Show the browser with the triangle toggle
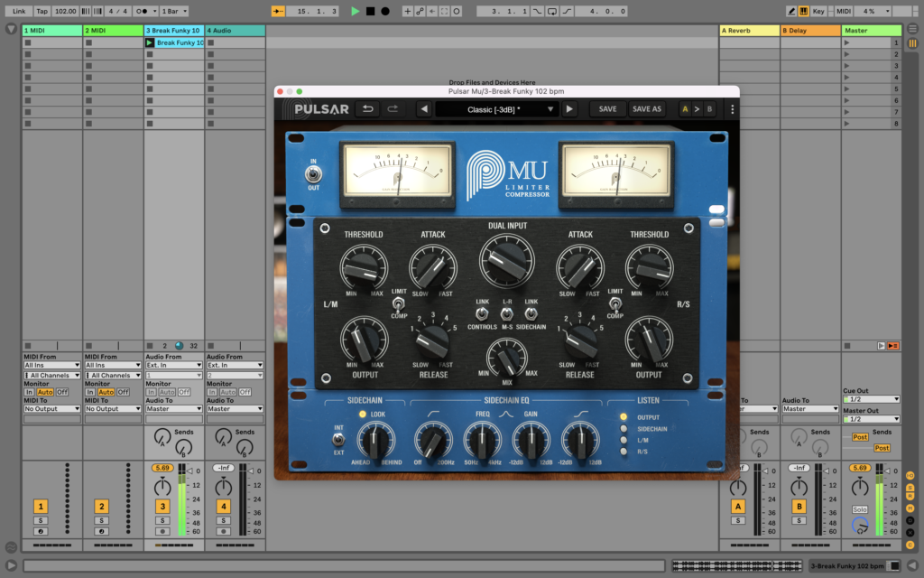Viewport: 924px width, 578px height. coord(11,28)
